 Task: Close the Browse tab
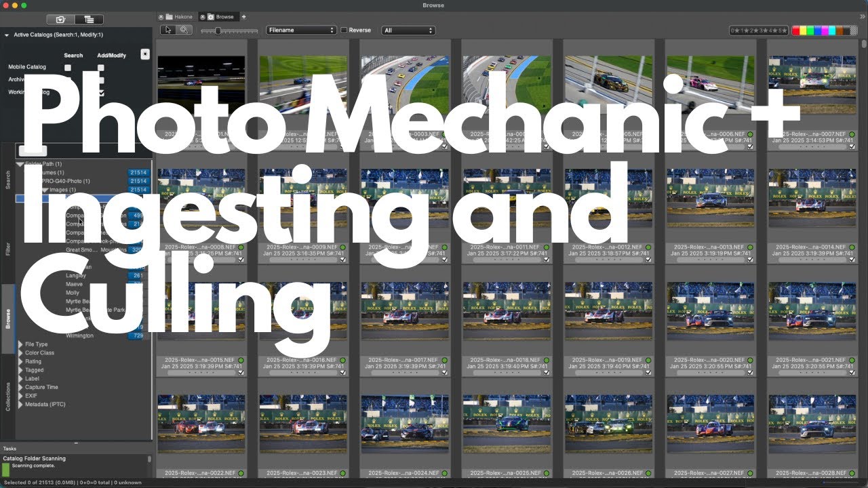[203, 16]
